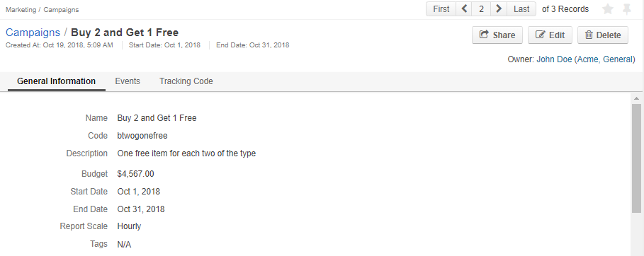Viewport: 644px width, 256px height.
Task: Jump to the First record
Action: pyautogui.click(x=441, y=8)
